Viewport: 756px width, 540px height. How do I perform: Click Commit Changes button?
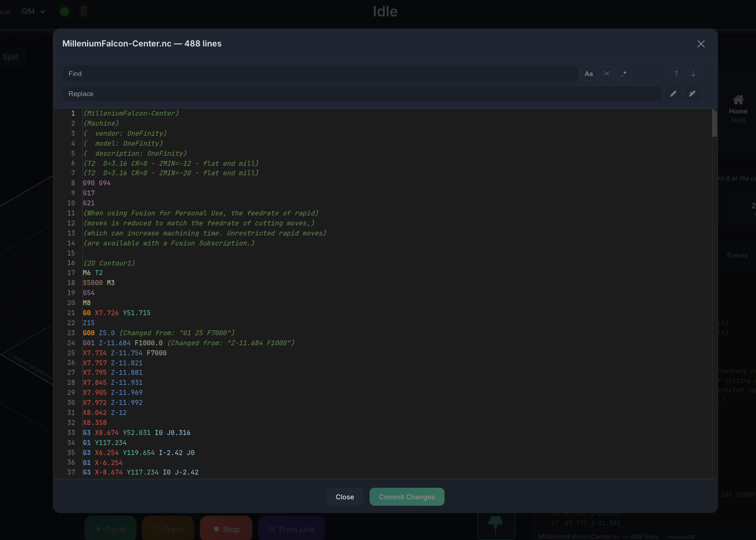click(x=407, y=497)
